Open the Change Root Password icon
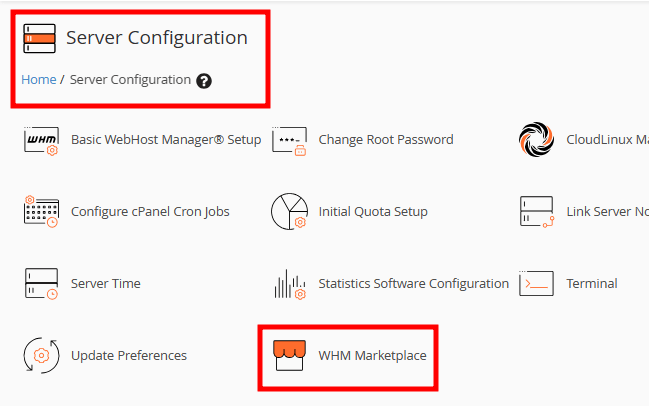 coord(289,141)
